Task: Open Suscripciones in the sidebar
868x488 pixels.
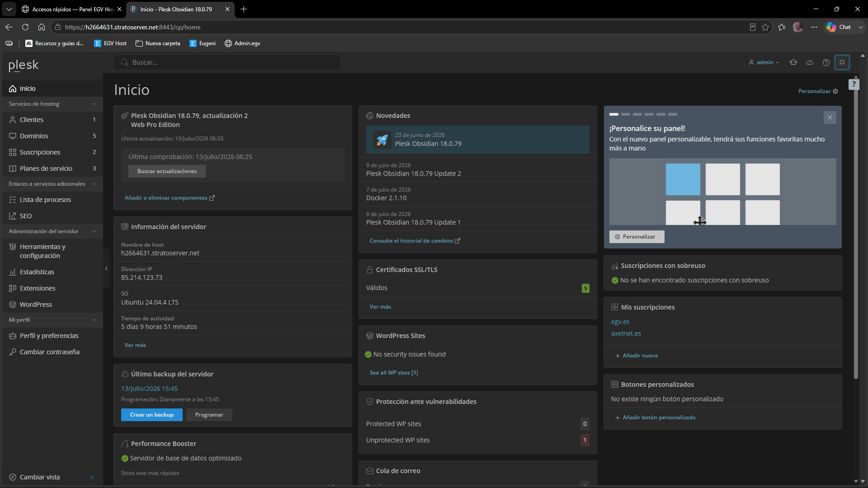Action: click(x=52, y=152)
